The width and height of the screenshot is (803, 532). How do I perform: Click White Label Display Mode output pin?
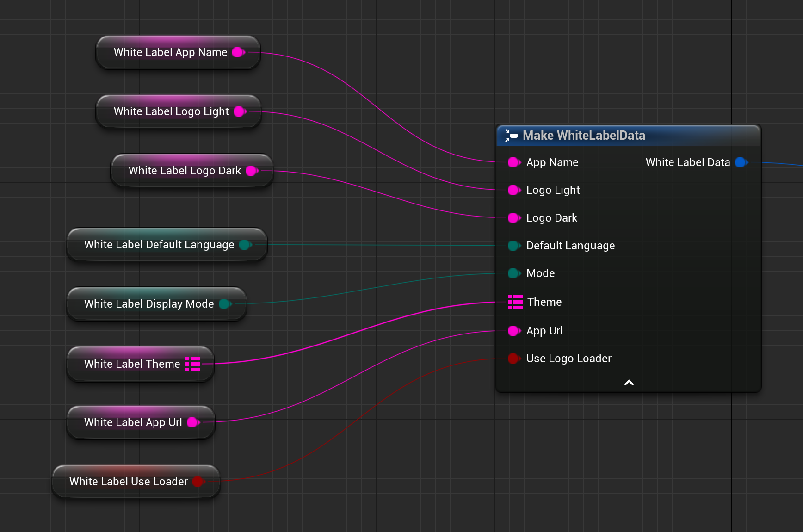tap(225, 304)
